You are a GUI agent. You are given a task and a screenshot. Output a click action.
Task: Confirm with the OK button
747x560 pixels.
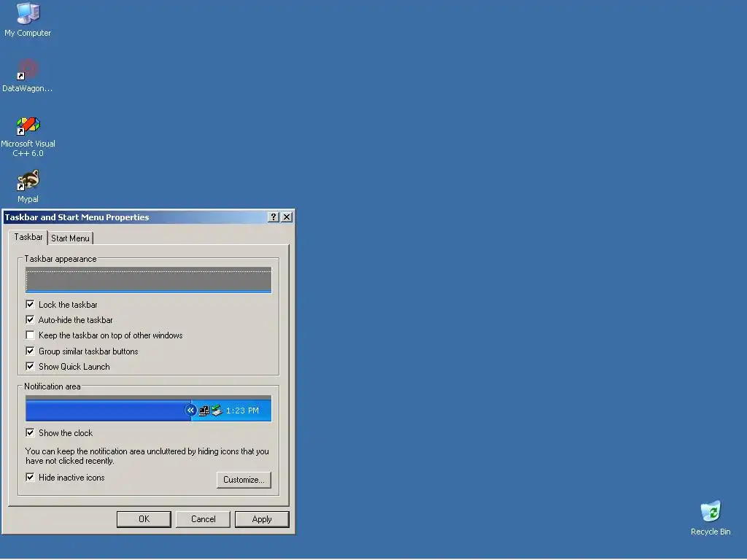pyautogui.click(x=144, y=519)
